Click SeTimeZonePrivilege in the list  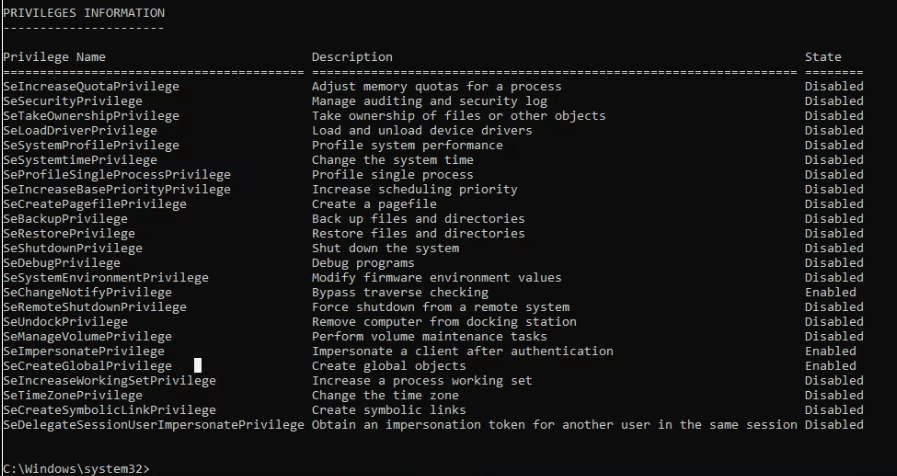pos(73,395)
